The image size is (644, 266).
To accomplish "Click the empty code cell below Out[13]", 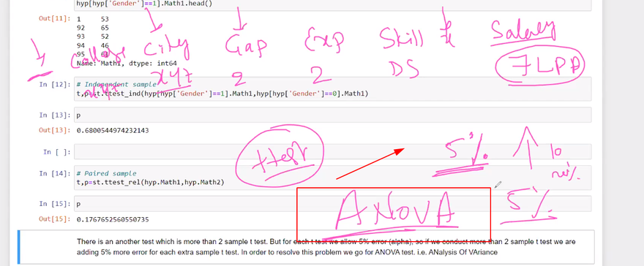I will pyautogui.click(x=332, y=152).
